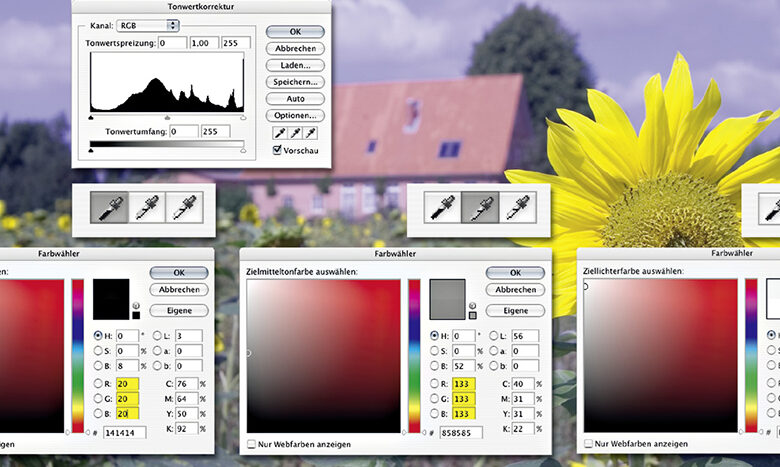
Task: Open the Kanal RGB dropdown
Action: 147,25
